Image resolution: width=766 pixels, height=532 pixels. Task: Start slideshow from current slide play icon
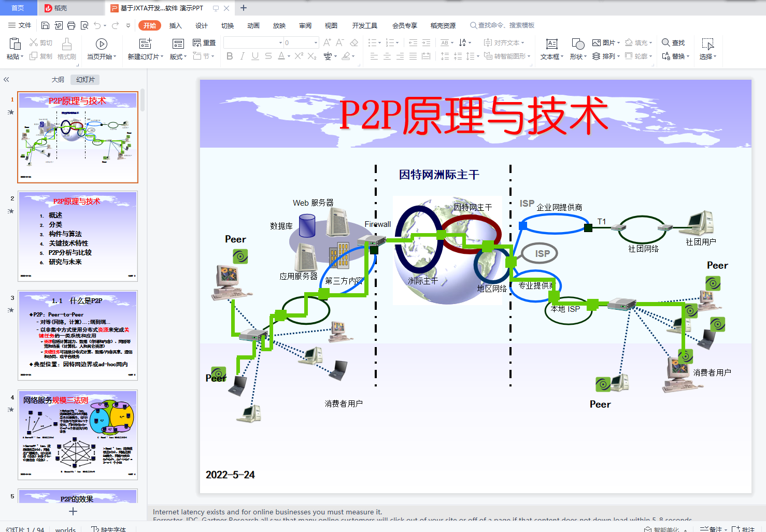click(102, 44)
